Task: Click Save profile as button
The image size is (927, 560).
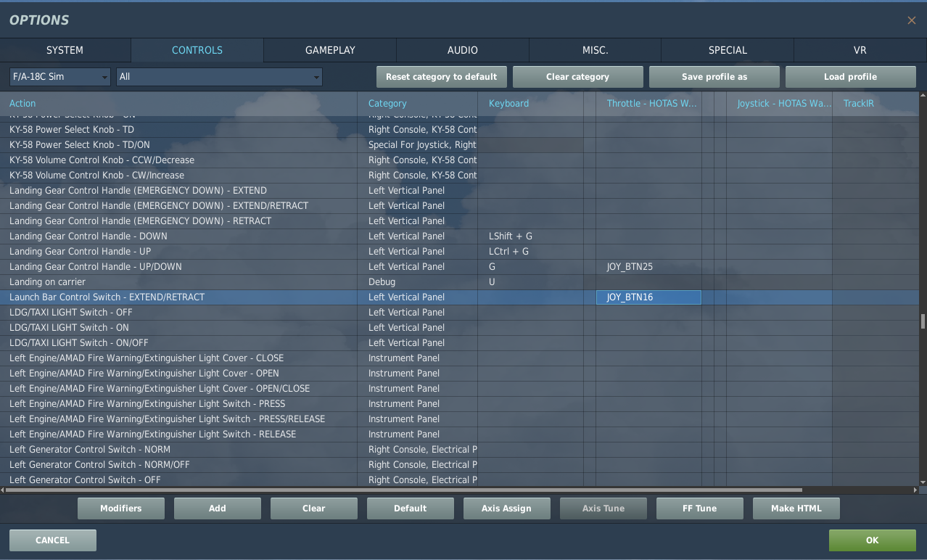Action: click(714, 77)
